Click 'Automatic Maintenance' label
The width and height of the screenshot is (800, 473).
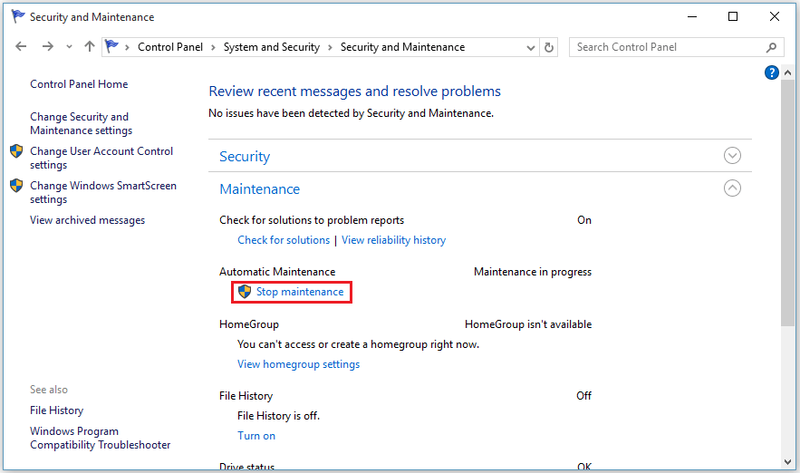point(277,272)
